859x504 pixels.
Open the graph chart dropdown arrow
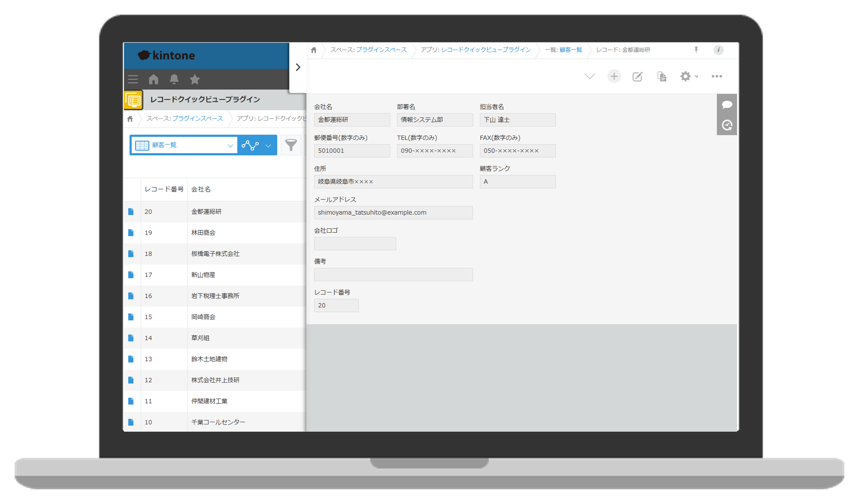pos(268,145)
